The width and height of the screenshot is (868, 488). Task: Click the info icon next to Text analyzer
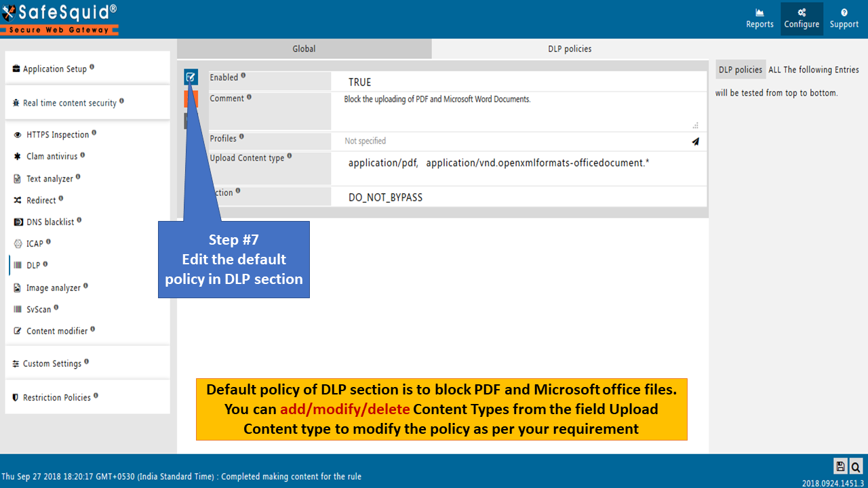point(78,177)
